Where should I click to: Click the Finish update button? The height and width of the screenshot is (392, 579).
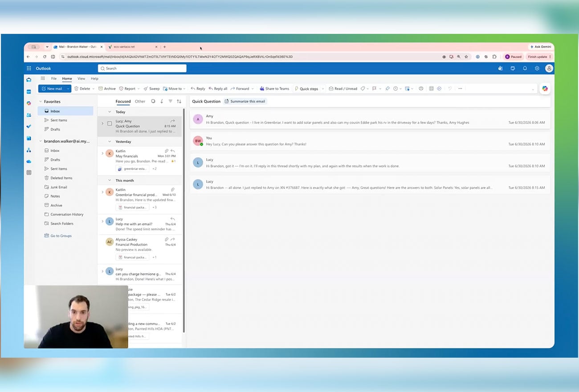tap(539, 57)
